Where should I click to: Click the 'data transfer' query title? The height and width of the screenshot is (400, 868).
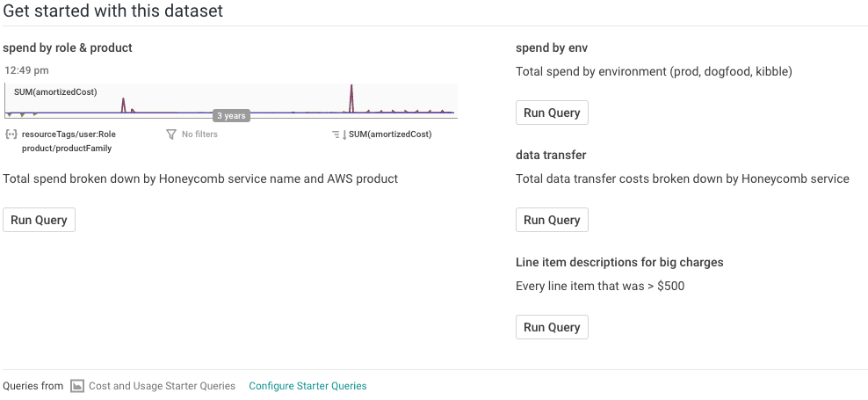tap(551, 155)
